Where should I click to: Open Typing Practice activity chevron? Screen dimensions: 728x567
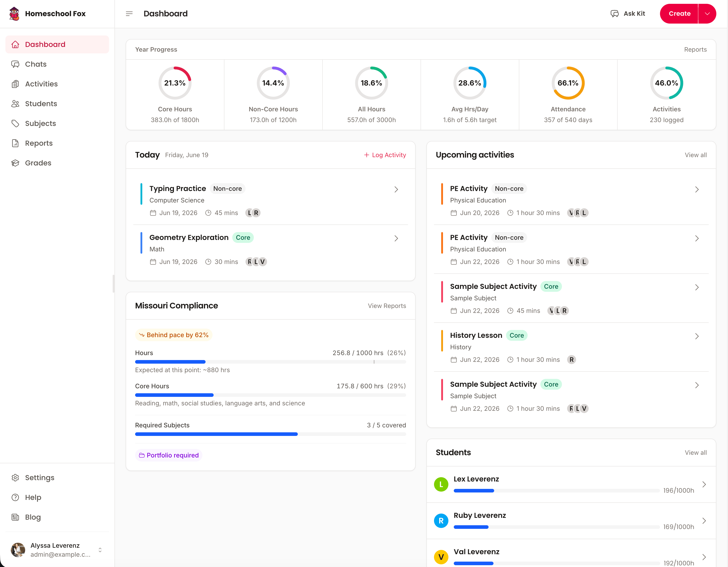point(396,189)
